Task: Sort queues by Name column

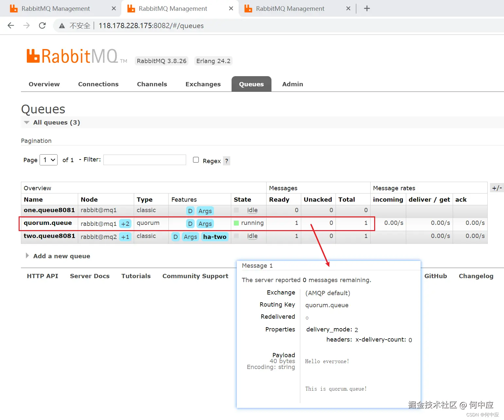Action: 33,200
